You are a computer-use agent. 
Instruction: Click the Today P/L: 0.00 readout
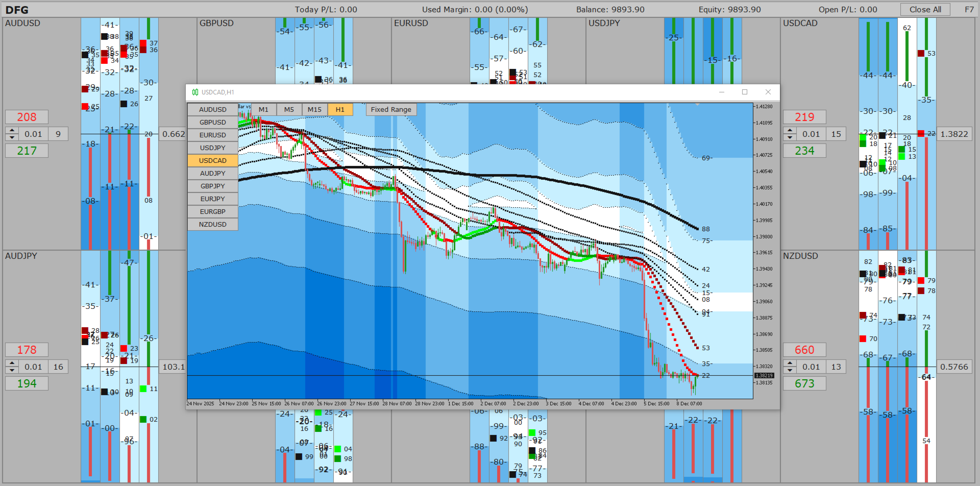click(326, 9)
